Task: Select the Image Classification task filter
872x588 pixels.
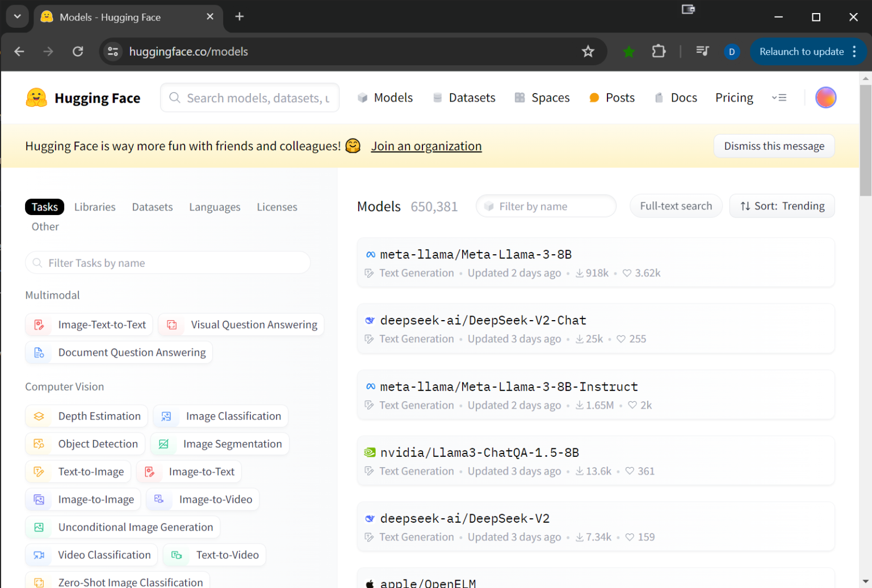Action: (x=220, y=416)
